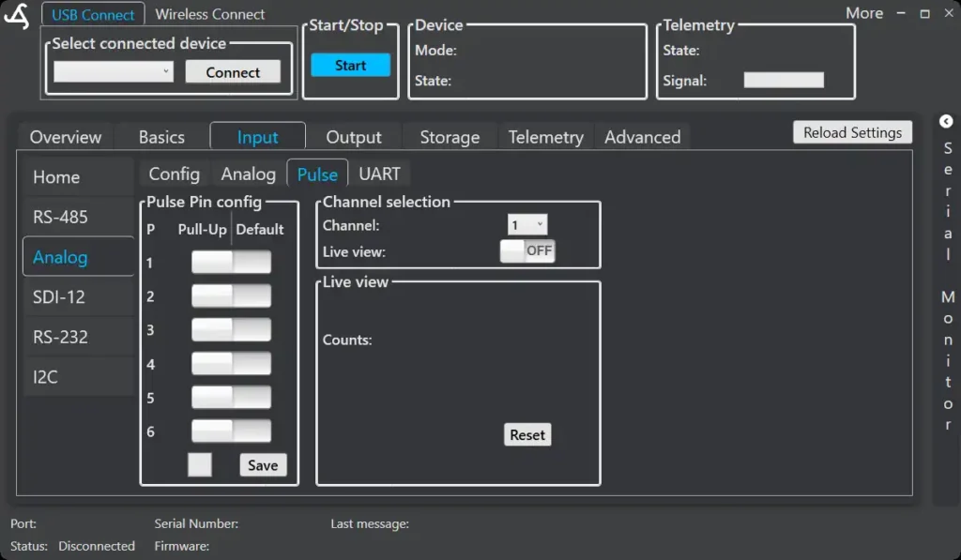Expand the connected device dropdown
The width and height of the screenshot is (961, 560).
(x=114, y=72)
